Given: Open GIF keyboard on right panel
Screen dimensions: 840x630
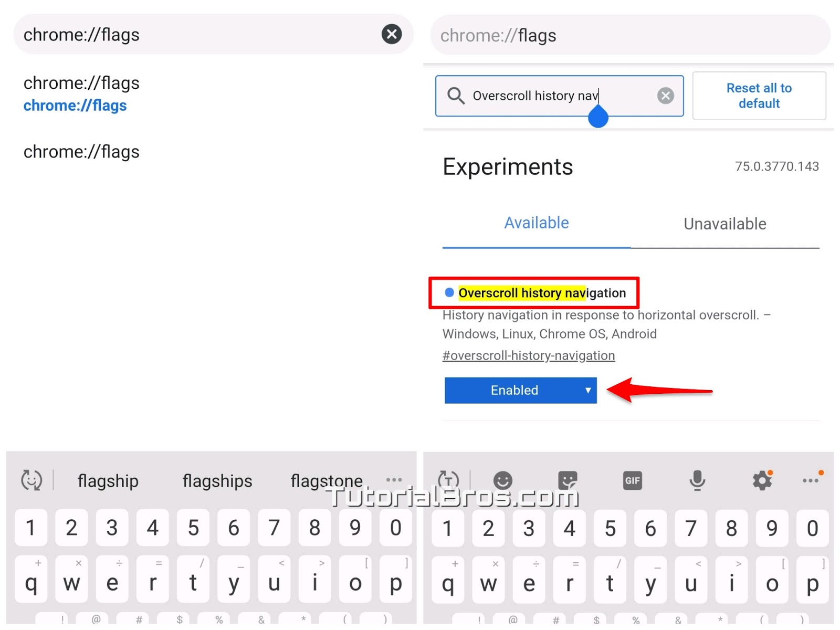Looking at the screenshot, I should click(x=633, y=480).
